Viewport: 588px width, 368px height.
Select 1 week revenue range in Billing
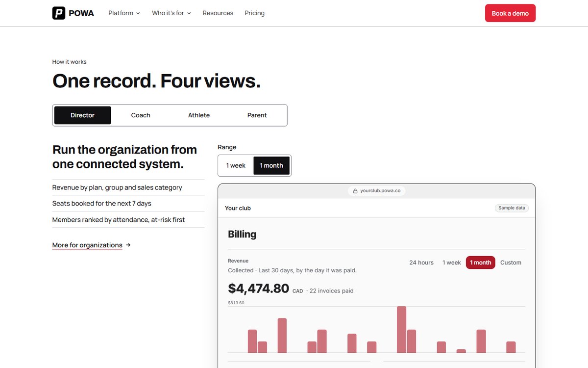452,263
